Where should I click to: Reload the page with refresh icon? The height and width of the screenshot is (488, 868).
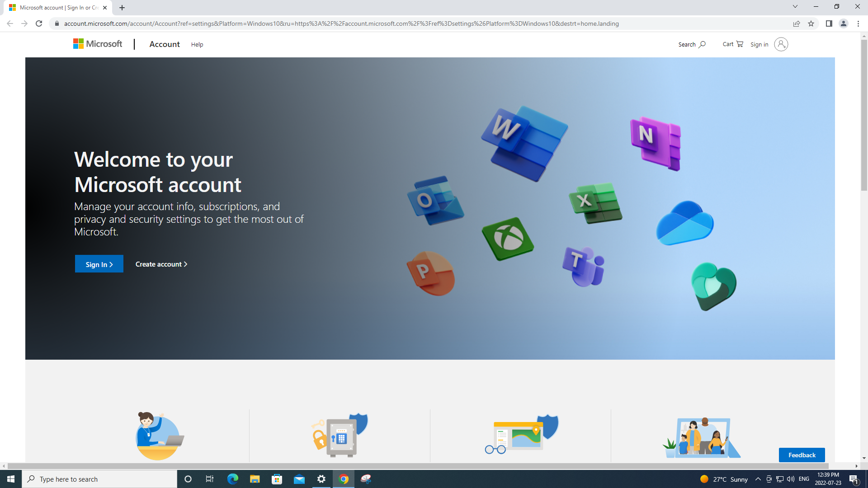point(39,23)
